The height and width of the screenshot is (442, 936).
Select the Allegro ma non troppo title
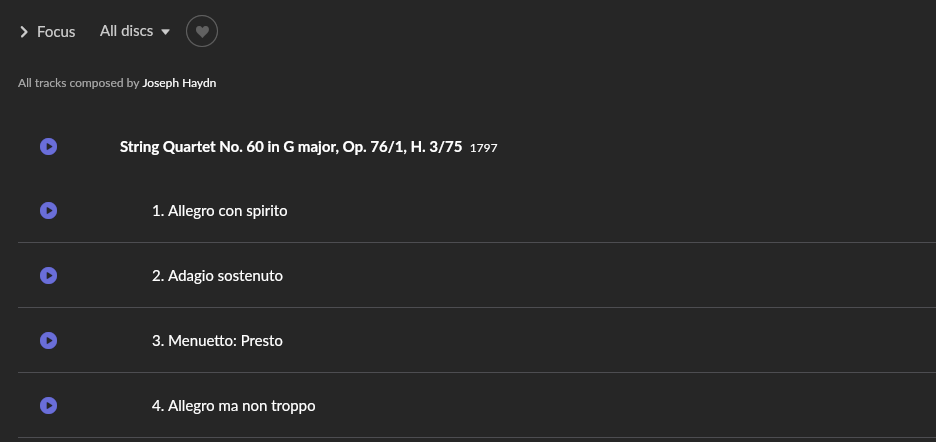click(242, 406)
